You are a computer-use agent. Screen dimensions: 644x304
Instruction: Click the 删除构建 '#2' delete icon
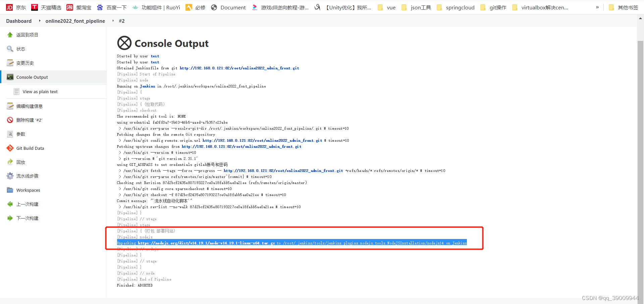coord(10,120)
